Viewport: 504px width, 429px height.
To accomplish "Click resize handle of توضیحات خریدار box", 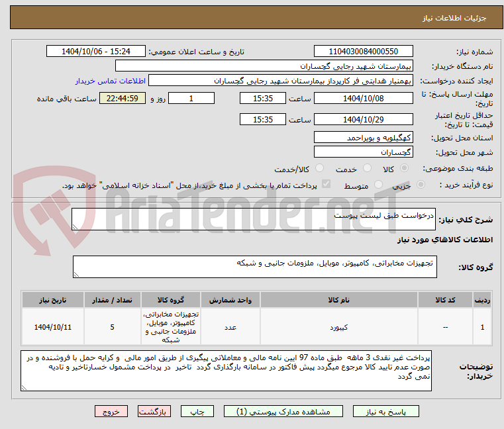I will tap(24, 387).
